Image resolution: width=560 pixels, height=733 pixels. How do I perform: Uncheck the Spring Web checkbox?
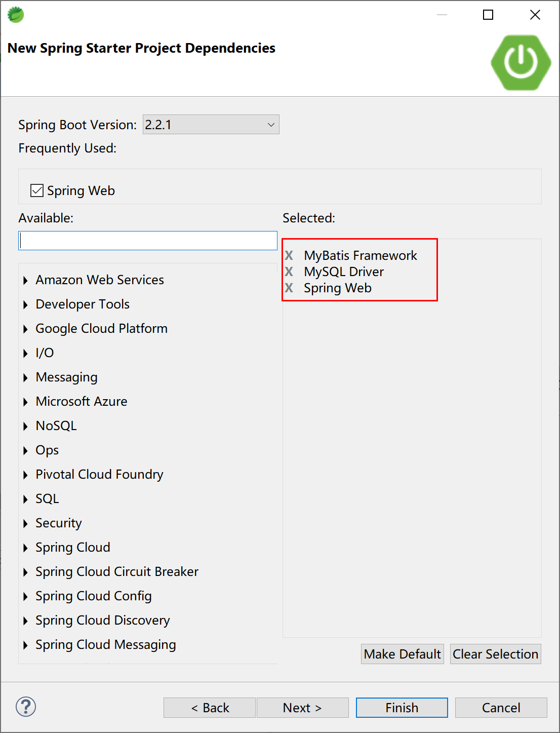coord(37,190)
